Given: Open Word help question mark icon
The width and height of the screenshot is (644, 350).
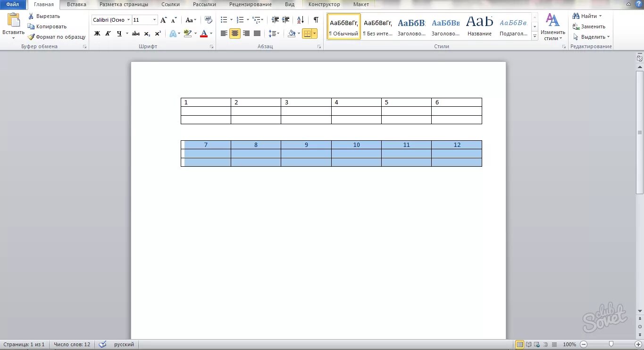Looking at the screenshot, I should tap(639, 4).
